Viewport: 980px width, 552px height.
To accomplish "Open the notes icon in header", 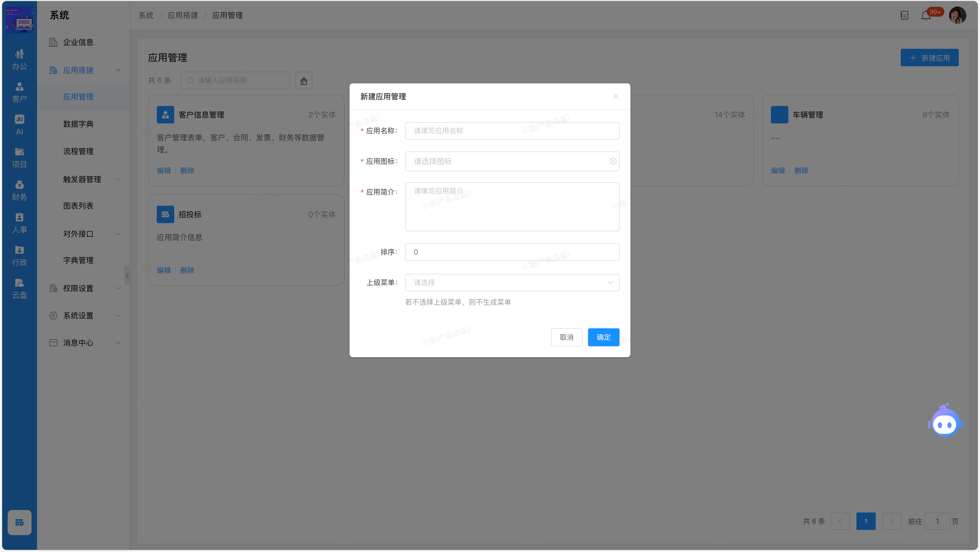I will point(904,16).
